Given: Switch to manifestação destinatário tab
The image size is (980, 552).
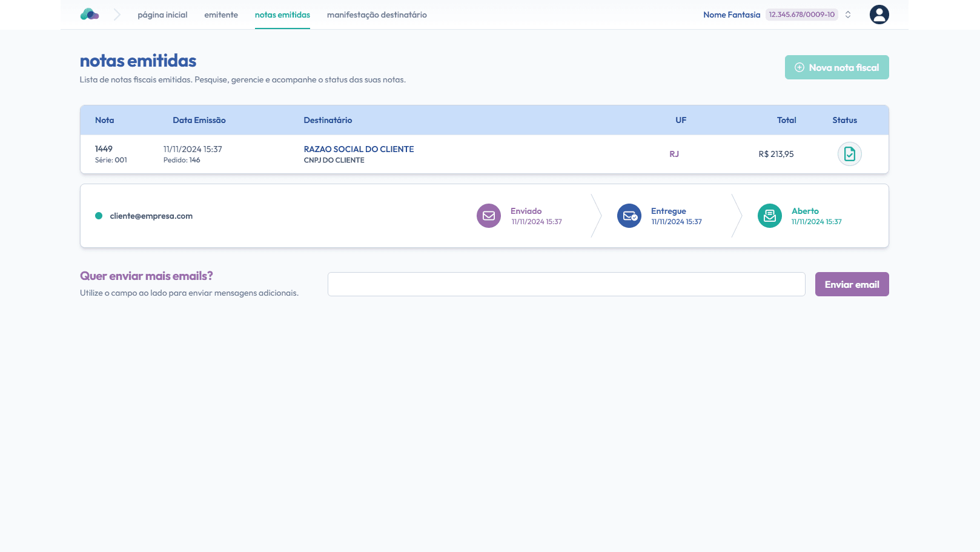Looking at the screenshot, I should tap(377, 15).
